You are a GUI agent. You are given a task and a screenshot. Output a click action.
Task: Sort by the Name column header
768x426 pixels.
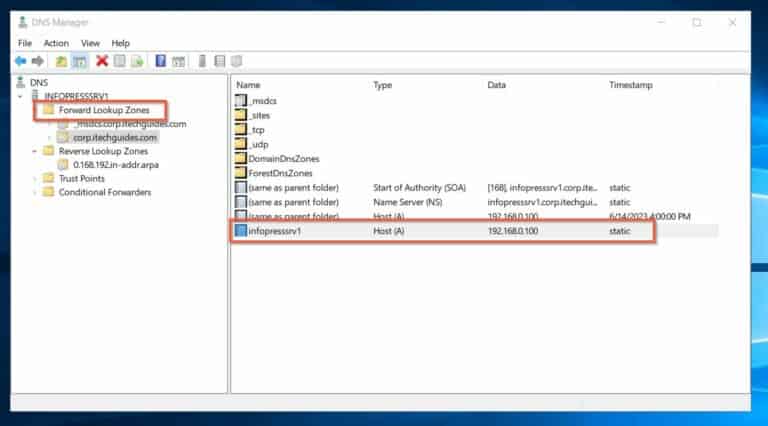248,85
